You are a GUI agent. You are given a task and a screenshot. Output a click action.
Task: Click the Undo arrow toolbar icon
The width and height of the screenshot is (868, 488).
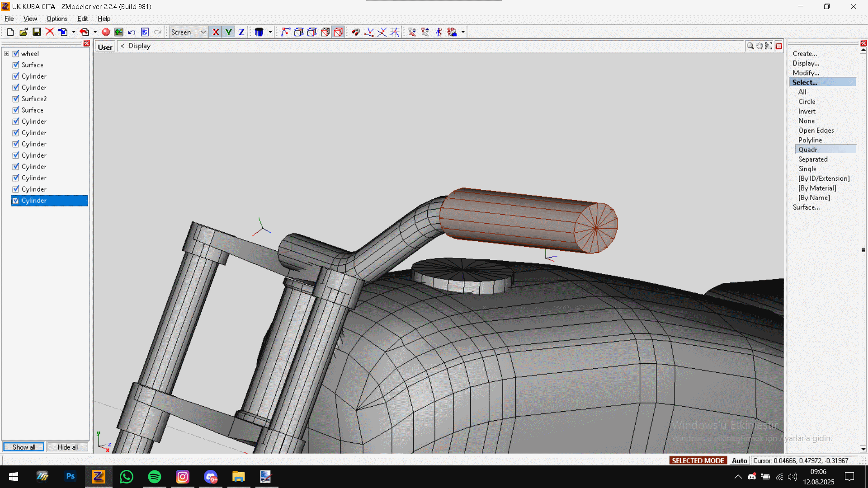132,32
